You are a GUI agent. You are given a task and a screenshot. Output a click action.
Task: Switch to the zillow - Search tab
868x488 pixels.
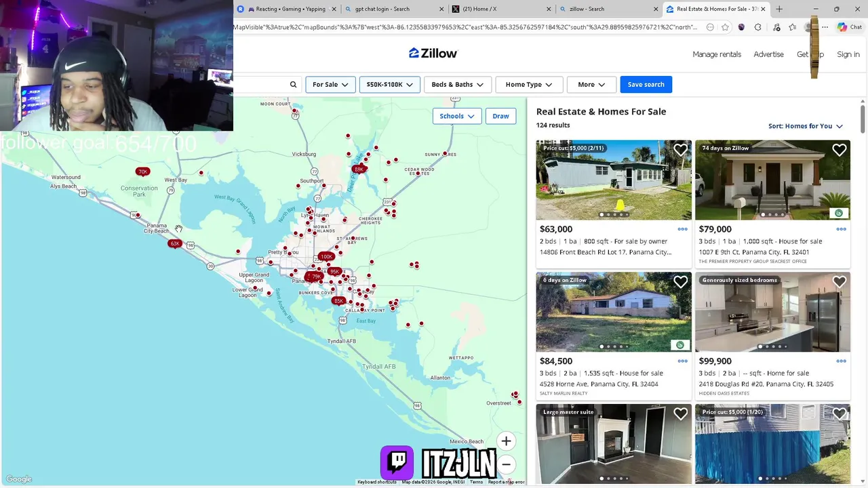coord(608,9)
